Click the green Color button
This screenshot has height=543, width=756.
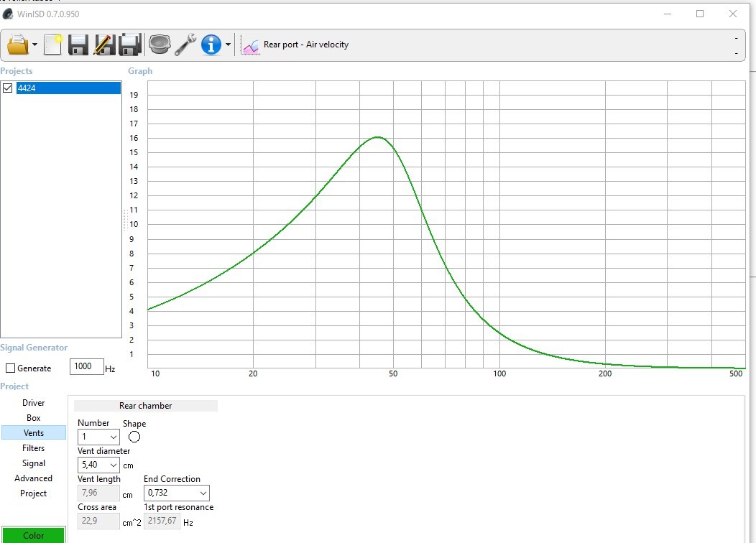point(33,535)
